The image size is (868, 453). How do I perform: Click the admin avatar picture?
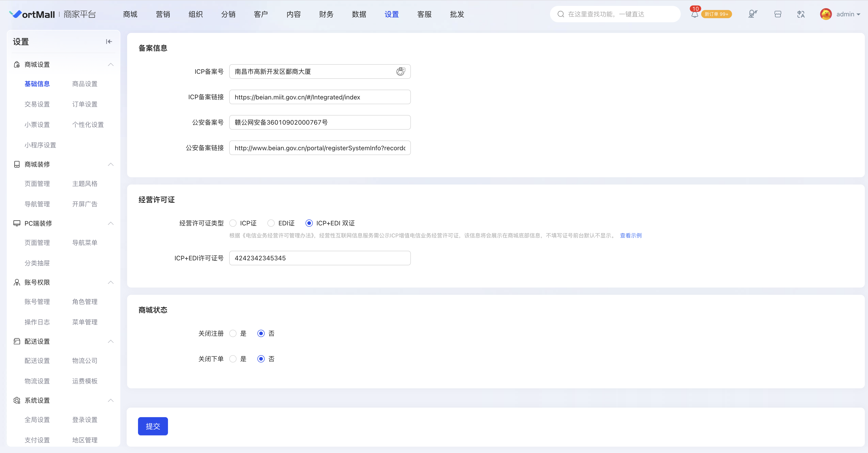coord(826,14)
